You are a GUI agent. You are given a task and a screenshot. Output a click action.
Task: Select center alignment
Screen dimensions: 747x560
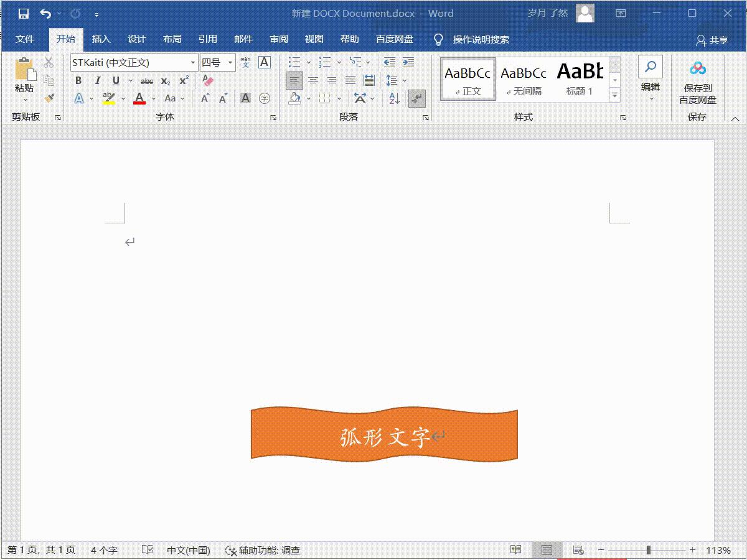312,80
